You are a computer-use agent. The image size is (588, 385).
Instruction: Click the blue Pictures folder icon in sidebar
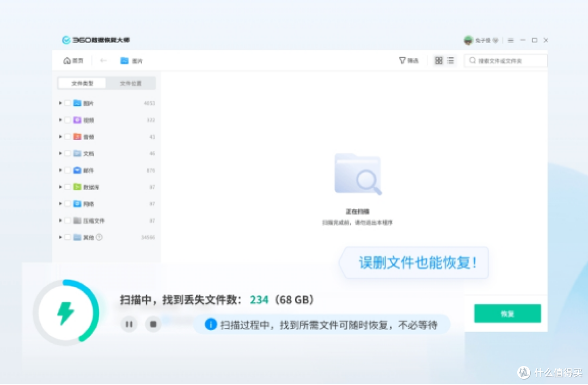click(77, 103)
